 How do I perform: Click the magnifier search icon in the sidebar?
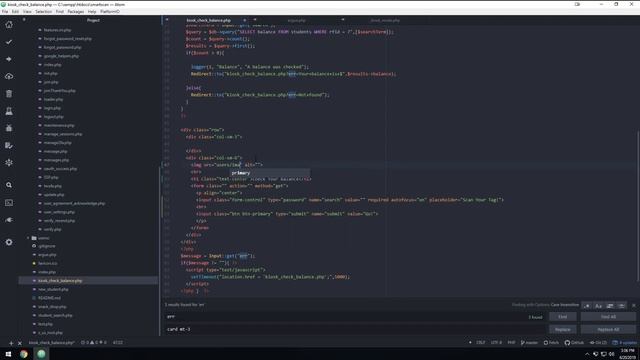[9, 185]
